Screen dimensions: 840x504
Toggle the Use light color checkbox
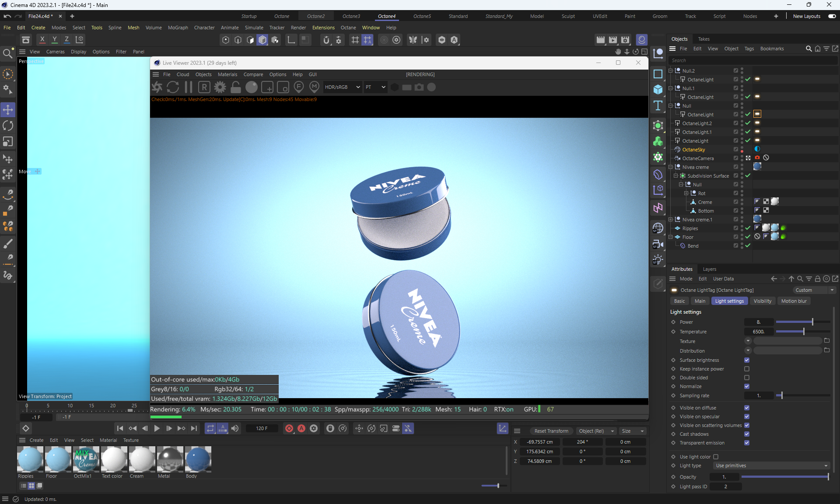tap(716, 457)
